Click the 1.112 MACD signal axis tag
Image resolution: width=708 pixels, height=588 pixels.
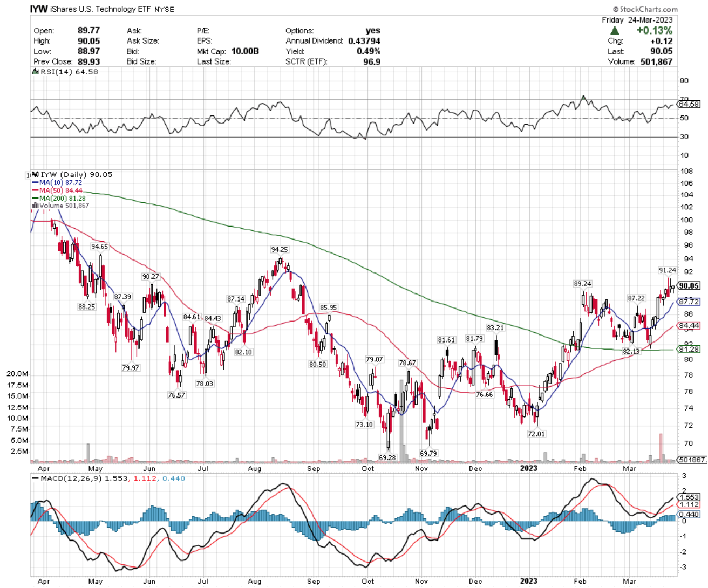(x=689, y=504)
